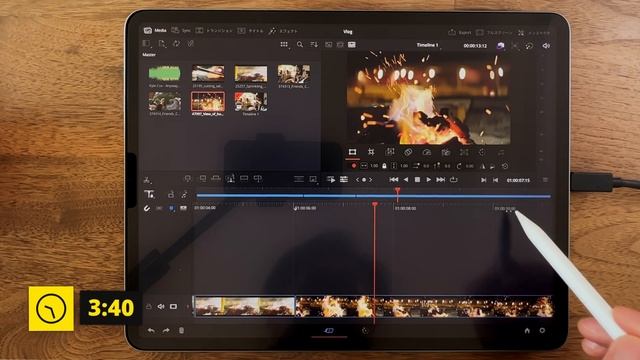Toggle loop playback

click(453, 180)
